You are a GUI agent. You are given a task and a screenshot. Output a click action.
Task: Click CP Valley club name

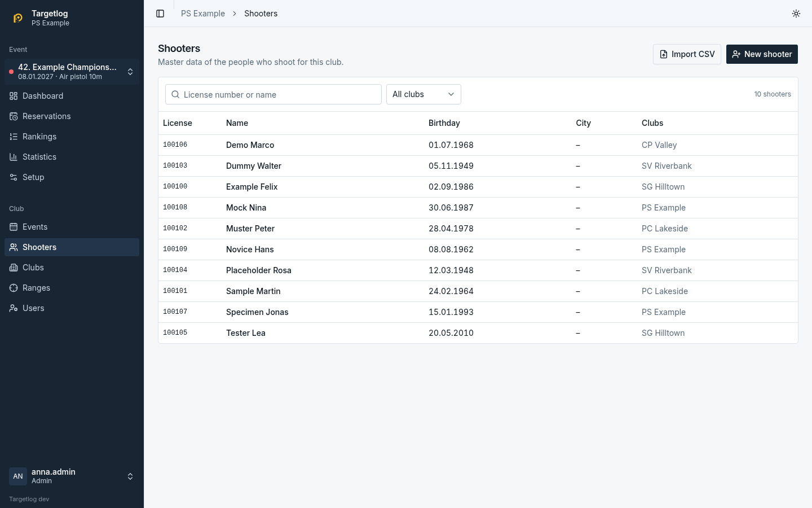click(x=659, y=145)
